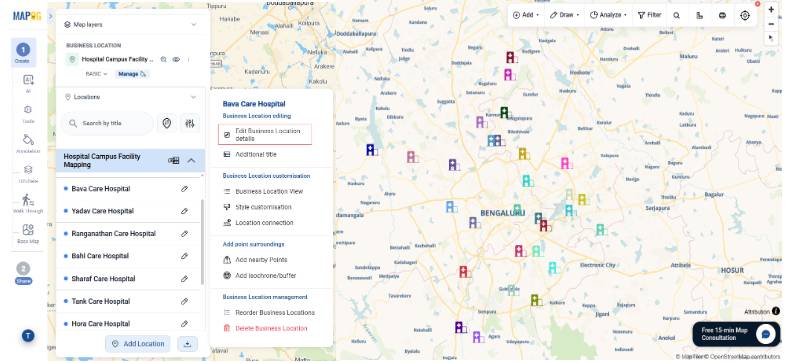Open the Add dropdown in top toolbar
This screenshot has height=363, width=785.
click(526, 16)
